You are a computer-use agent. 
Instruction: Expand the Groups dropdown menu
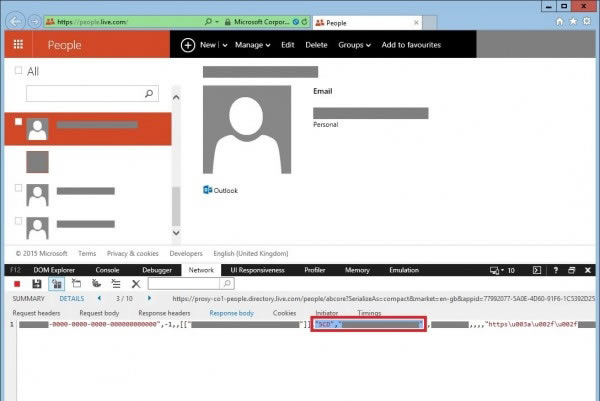pos(353,45)
